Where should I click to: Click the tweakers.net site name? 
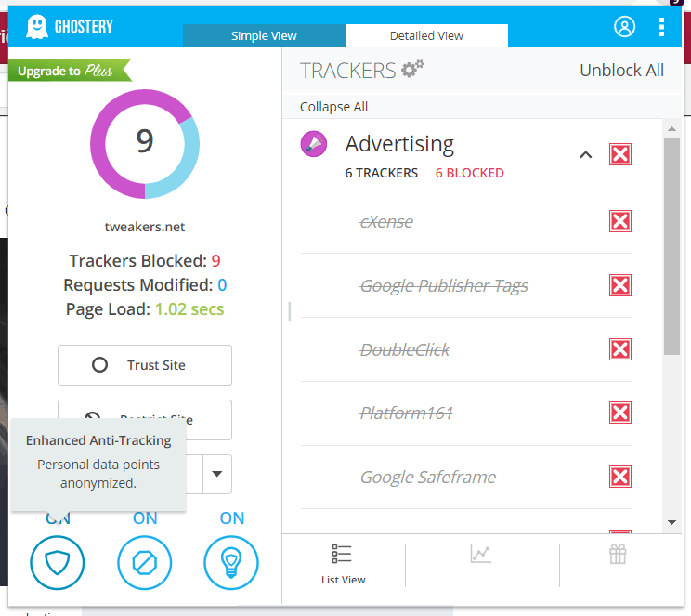pyautogui.click(x=145, y=227)
